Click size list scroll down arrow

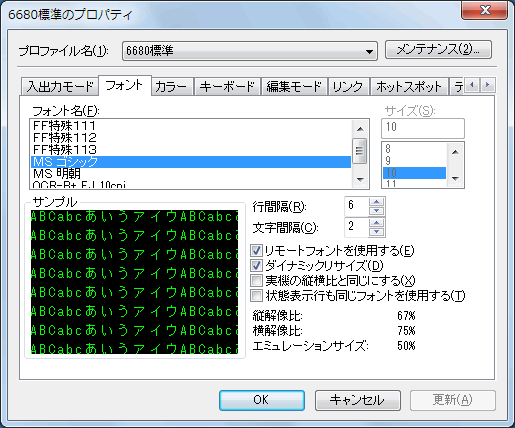pos(455,179)
